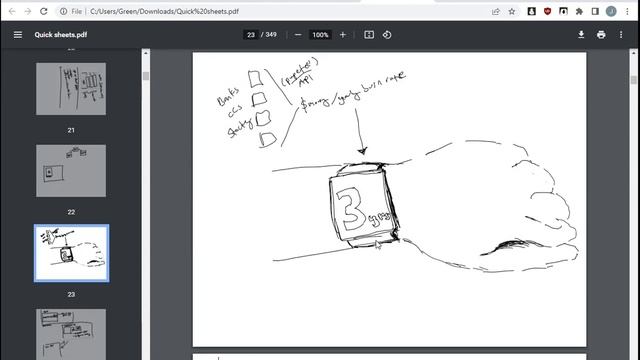Click the file info icon in the address bar

[64, 11]
